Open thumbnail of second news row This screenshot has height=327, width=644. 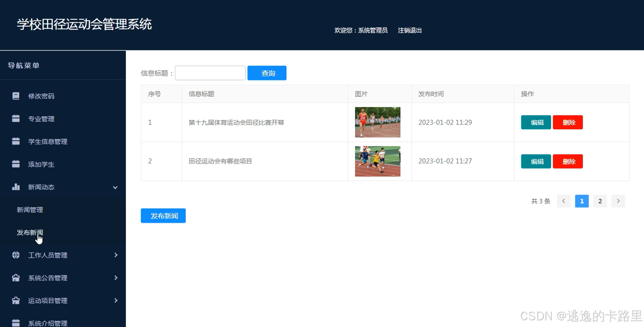(378, 161)
